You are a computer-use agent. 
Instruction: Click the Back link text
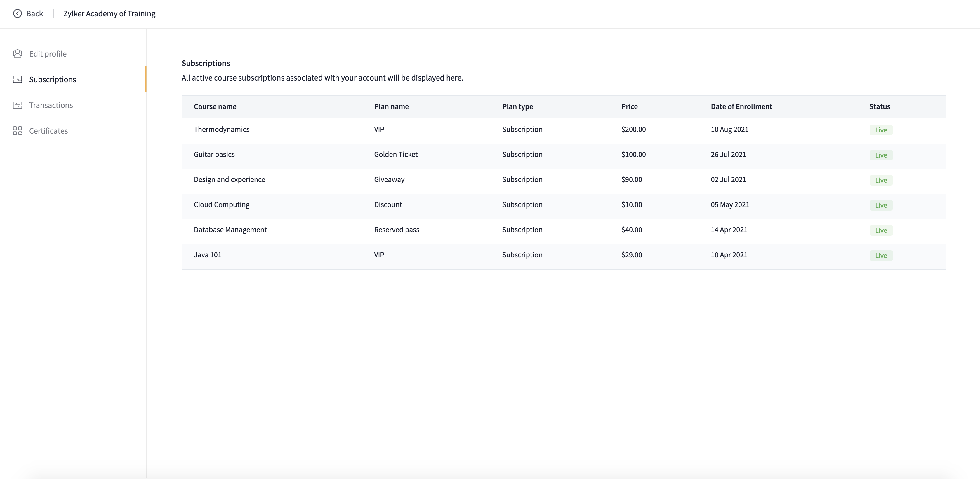point(35,14)
